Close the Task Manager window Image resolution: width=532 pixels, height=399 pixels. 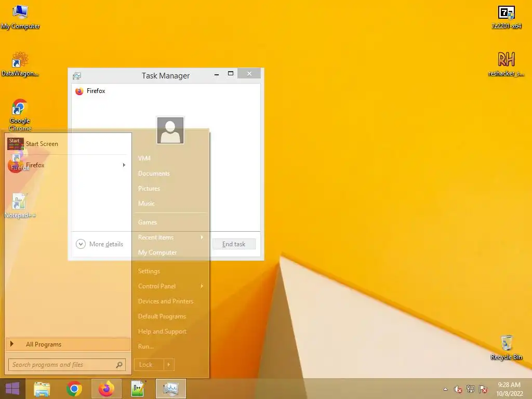pos(249,74)
